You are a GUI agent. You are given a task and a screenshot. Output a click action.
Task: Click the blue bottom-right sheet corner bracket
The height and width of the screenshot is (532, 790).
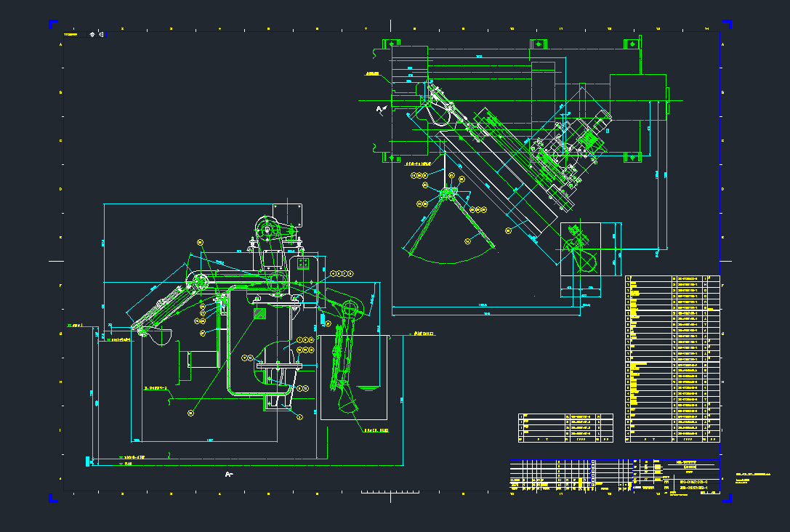(725, 498)
